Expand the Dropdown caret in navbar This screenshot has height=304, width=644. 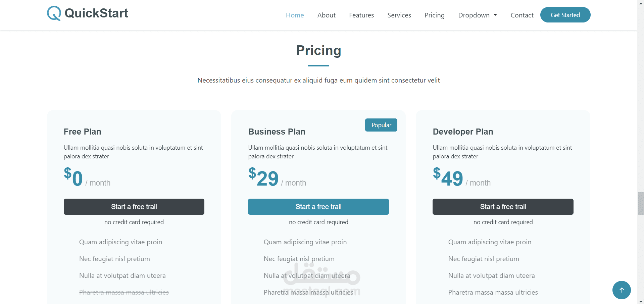click(495, 15)
